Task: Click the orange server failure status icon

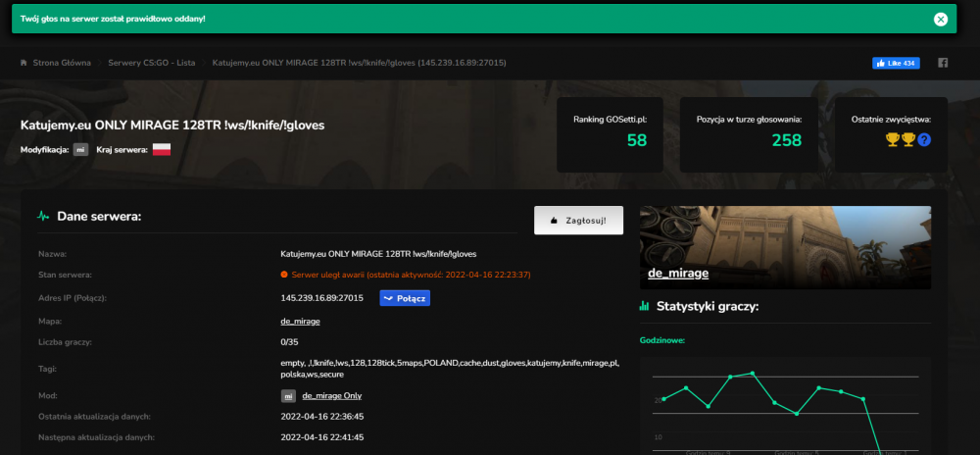Action: coord(284,275)
